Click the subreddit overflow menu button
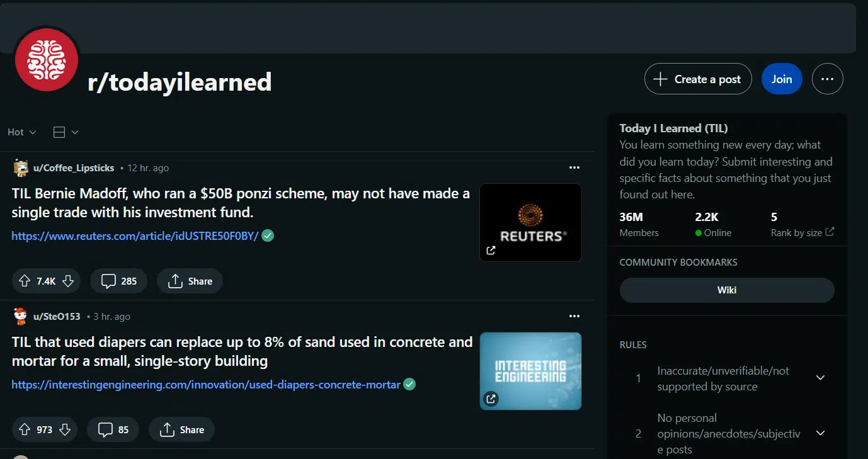 pyautogui.click(x=827, y=79)
